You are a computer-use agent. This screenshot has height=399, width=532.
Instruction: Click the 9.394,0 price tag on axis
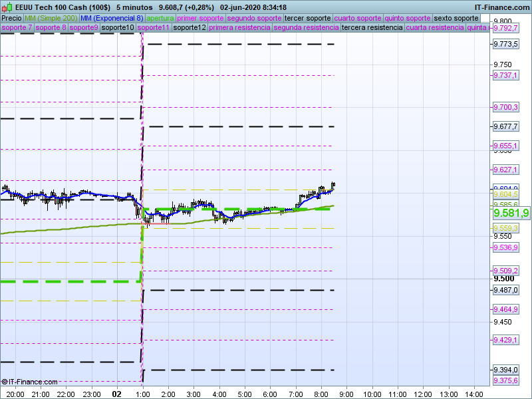pos(505,370)
